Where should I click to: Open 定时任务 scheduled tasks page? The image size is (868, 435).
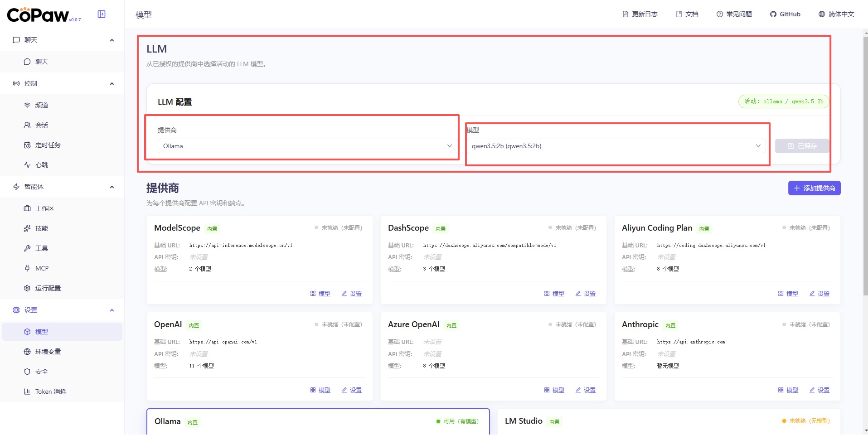[x=48, y=145]
